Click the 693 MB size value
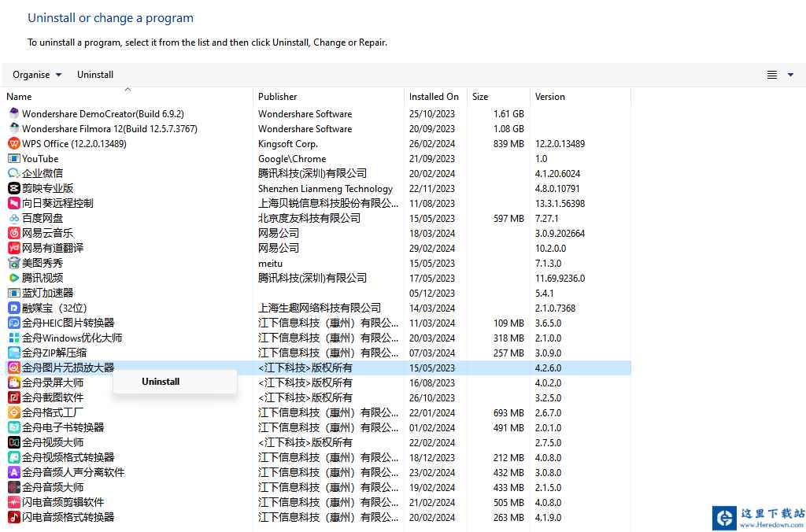The height and width of the screenshot is (532, 806). pos(508,412)
